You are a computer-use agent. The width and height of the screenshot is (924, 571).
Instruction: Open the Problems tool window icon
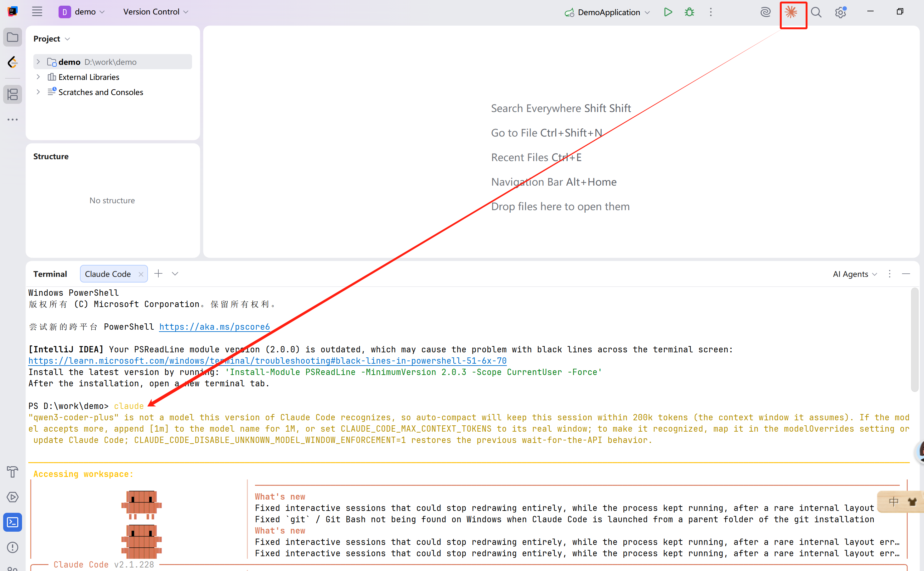[13, 547]
